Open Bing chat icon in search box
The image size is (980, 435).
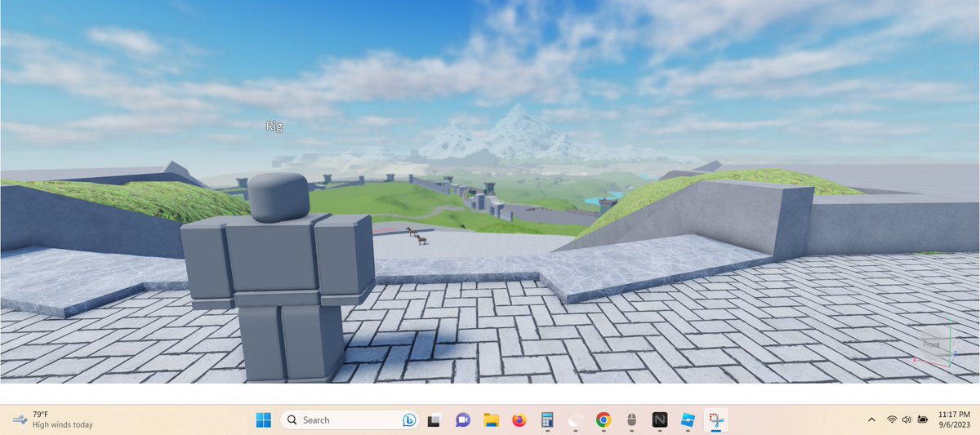pos(408,419)
